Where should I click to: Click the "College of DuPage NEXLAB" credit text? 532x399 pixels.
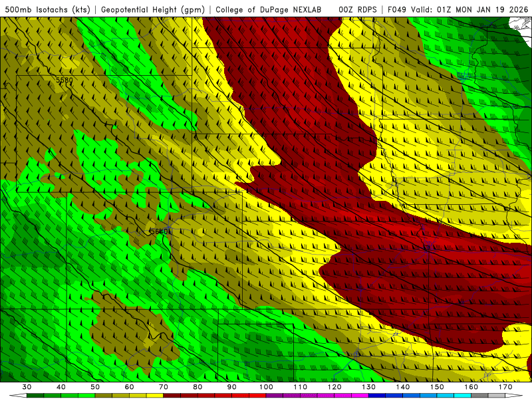coord(268,9)
